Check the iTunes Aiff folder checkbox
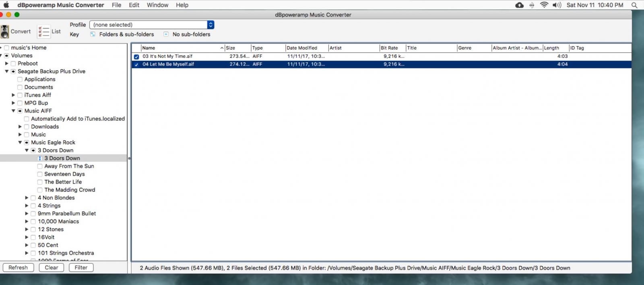Image resolution: width=644 pixels, height=285 pixels. coord(20,95)
